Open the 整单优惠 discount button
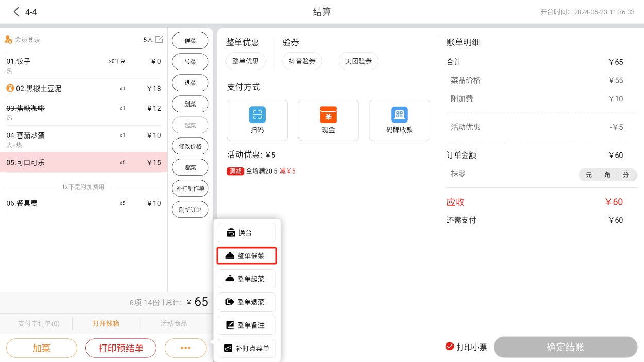The image size is (644, 362). pos(246,61)
